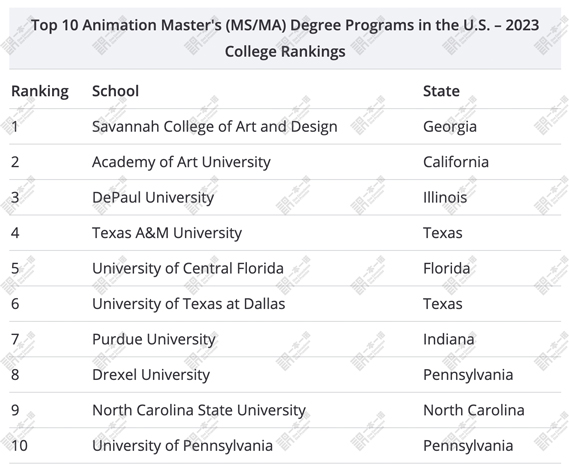Screen dimensions: 570x470
Task: Click Drexel University entry
Action: click(x=151, y=375)
